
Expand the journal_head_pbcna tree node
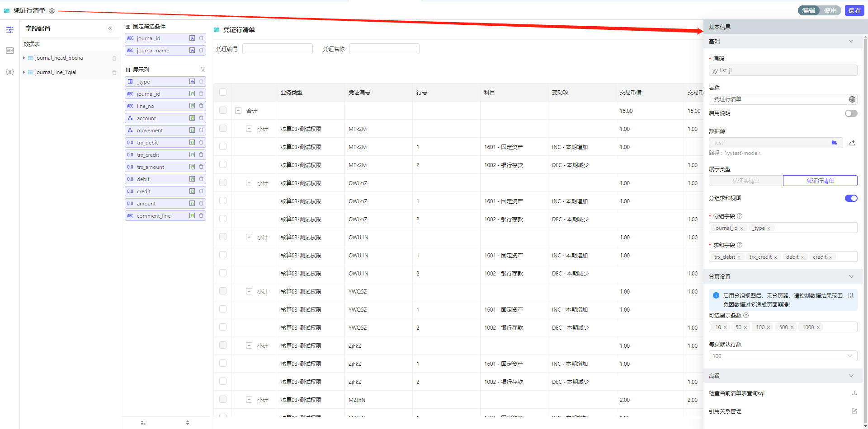(x=24, y=58)
